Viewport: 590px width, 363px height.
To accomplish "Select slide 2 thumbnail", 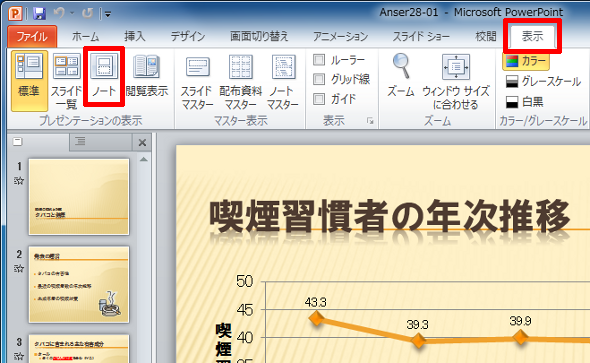I will (79, 284).
